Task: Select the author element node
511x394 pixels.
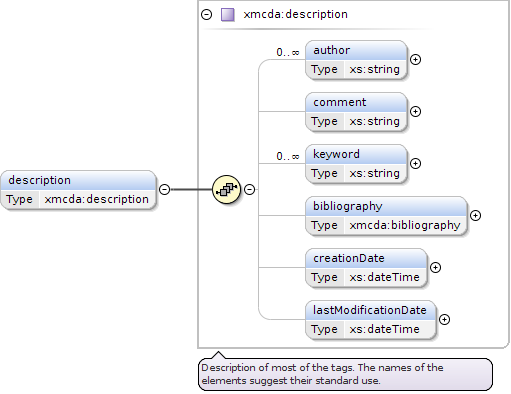Action: pos(356,60)
